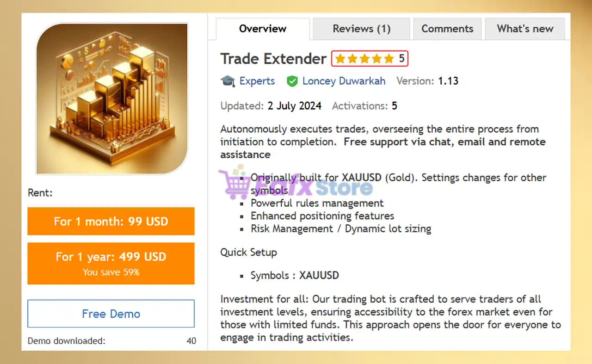The width and height of the screenshot is (592, 364).
Task: View the What's new tab
Action: [x=525, y=29]
